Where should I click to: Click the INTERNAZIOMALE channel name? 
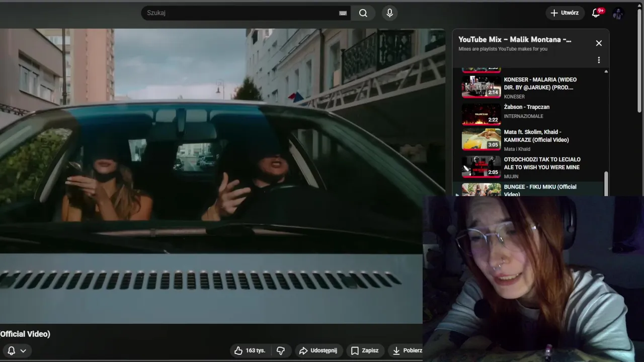524,116
